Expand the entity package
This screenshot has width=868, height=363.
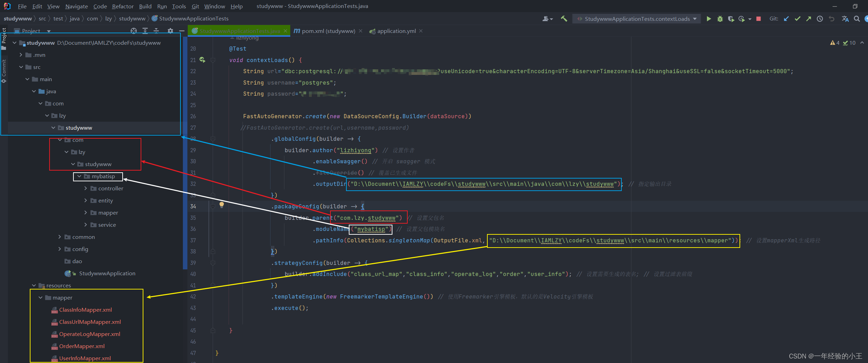pyautogui.click(x=86, y=200)
